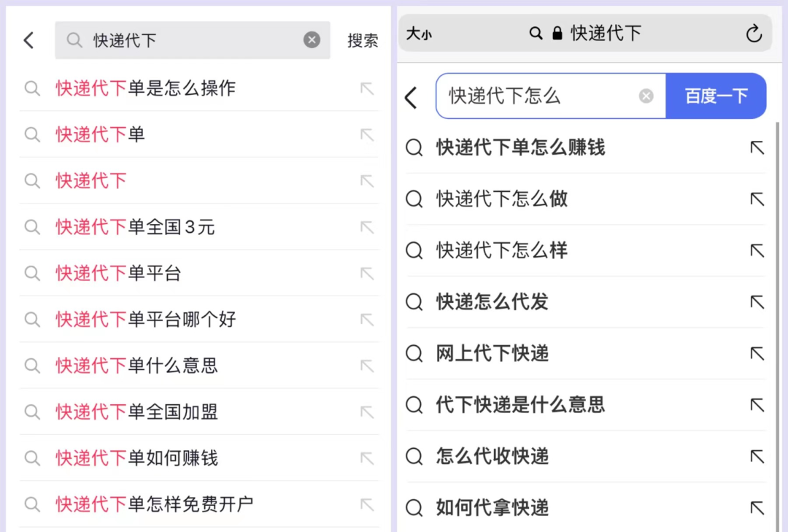Viewport: 788px width, 532px height.
Task: Fill arrow for 快递代下单怎么赚钱 suggestion
Action: [x=757, y=148]
